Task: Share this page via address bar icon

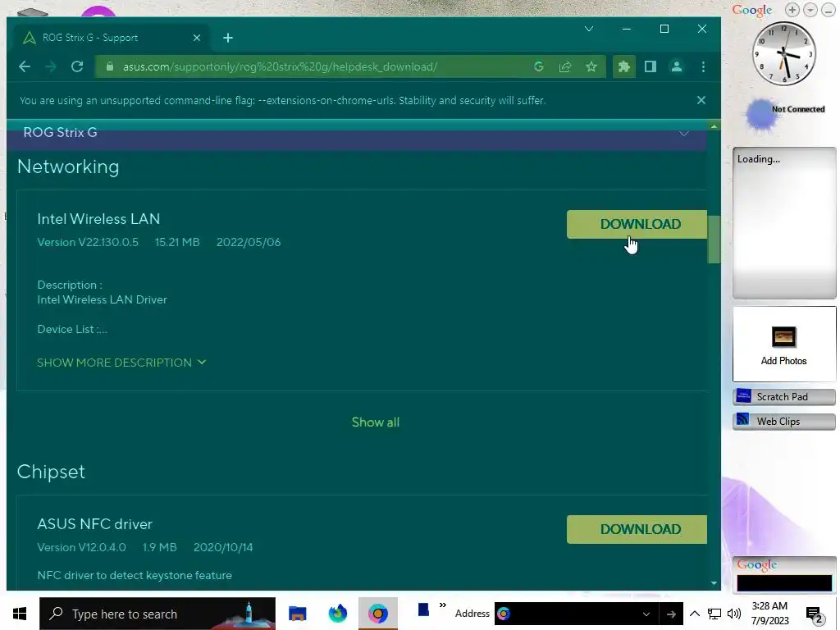Action: pyautogui.click(x=565, y=66)
